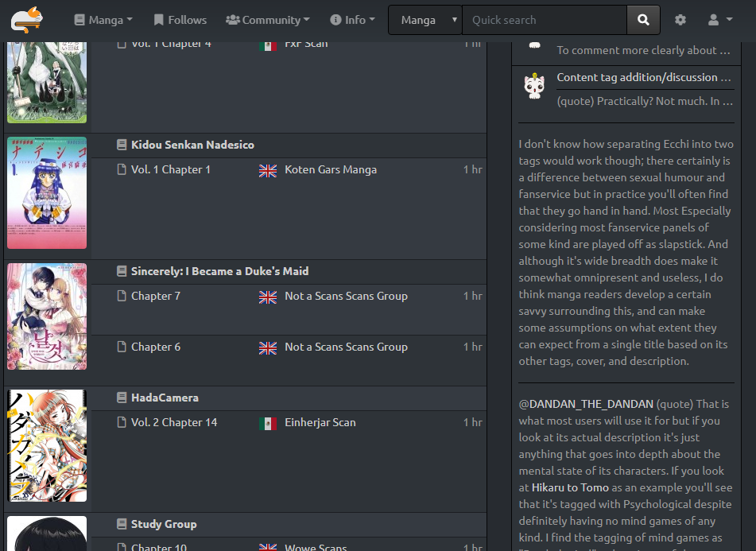This screenshot has height=551, width=756.
Task: Click the MangaDex cat logo
Action: click(x=27, y=20)
